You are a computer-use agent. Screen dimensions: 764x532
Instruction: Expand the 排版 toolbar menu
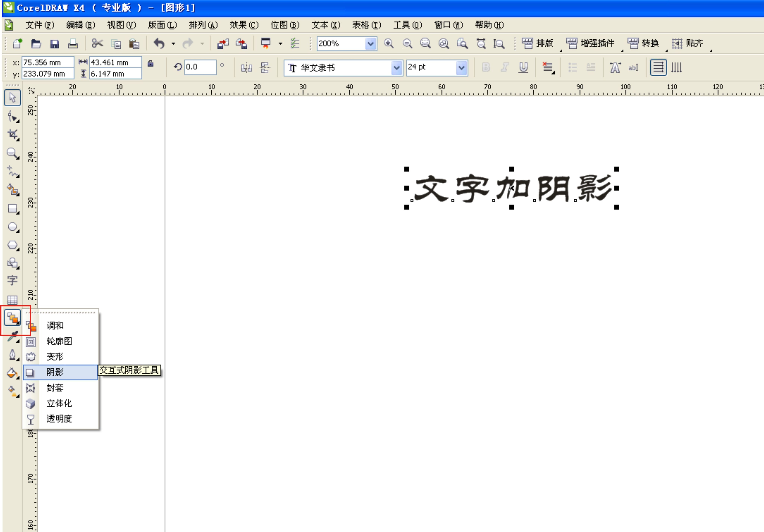(x=537, y=43)
